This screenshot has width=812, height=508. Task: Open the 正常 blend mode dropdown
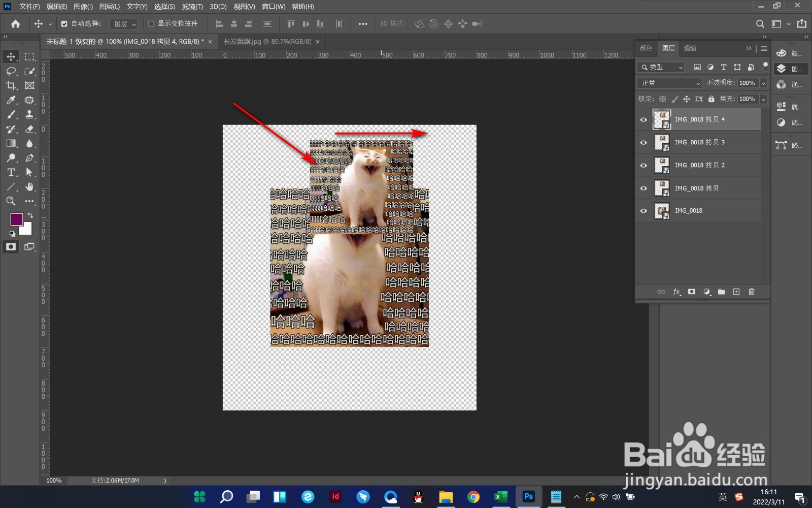point(669,83)
